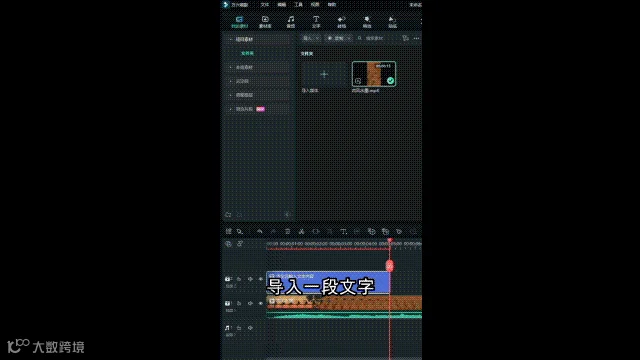Click the Text T icon in timeline toolbar
Viewport: 640px width, 360px height.
click(343, 231)
